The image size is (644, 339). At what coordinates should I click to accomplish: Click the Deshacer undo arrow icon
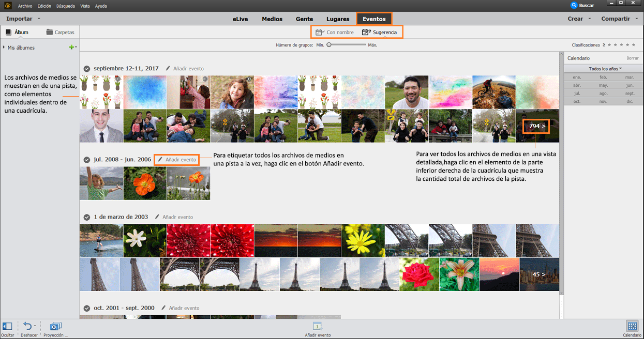(x=27, y=326)
